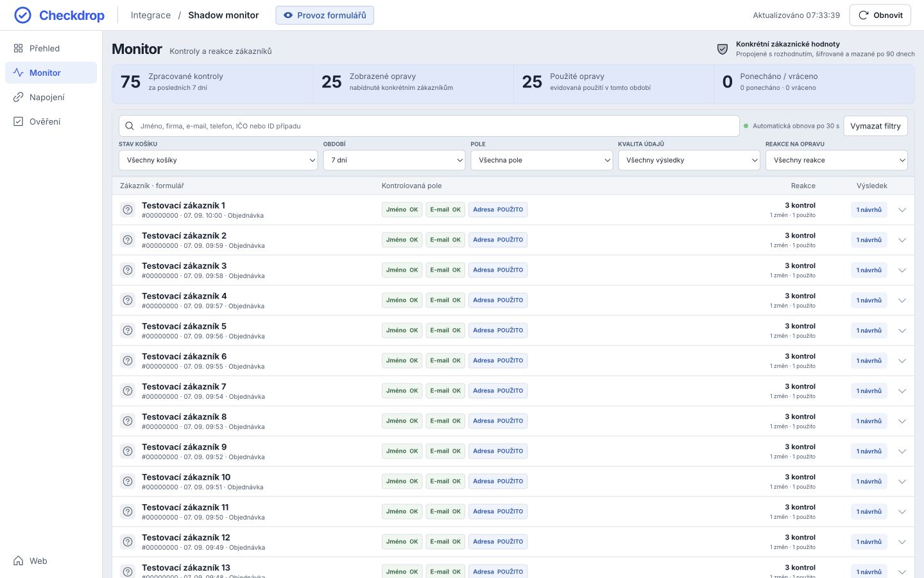Click the magnifier icon in search field

pos(130,126)
